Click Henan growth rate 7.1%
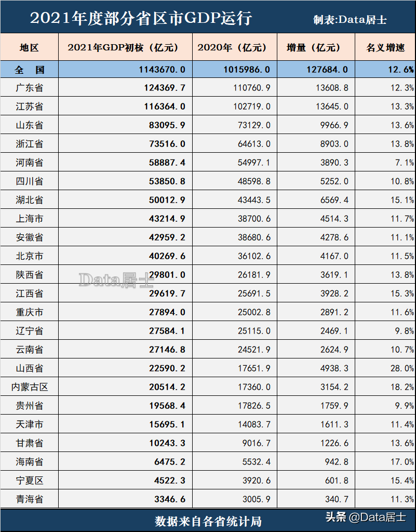The image size is (416, 532). click(405, 163)
